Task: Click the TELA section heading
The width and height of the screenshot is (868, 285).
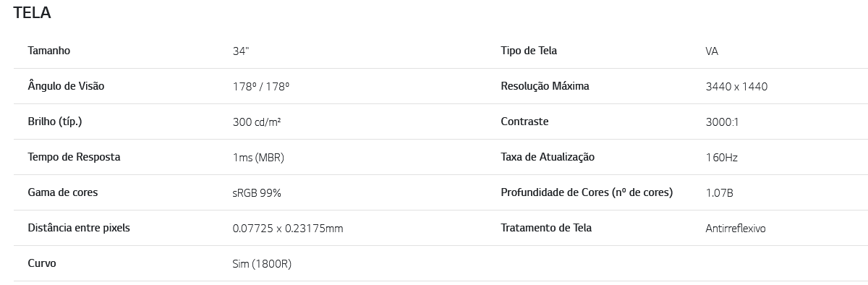Action: click(x=32, y=12)
